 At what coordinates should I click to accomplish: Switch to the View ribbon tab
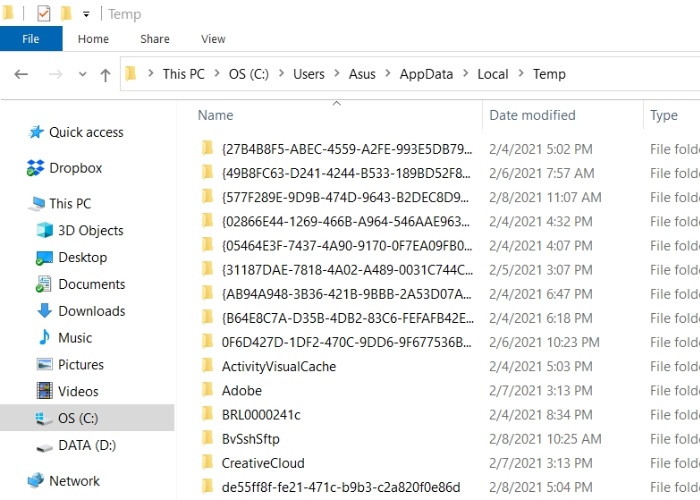click(213, 39)
